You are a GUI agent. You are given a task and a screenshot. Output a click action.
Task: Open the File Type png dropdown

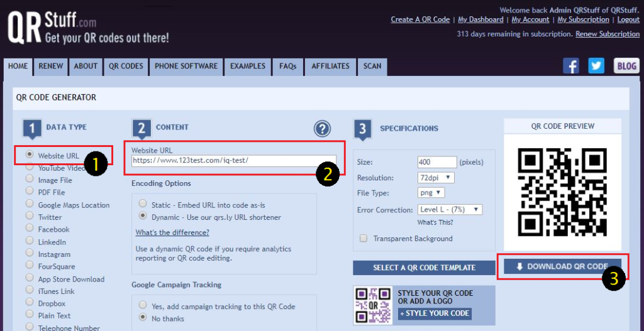(x=431, y=193)
